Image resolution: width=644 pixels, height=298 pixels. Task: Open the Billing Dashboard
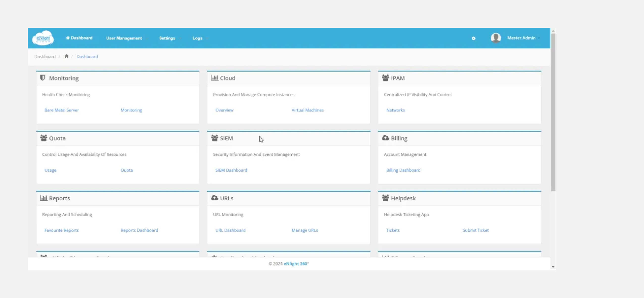point(403,170)
